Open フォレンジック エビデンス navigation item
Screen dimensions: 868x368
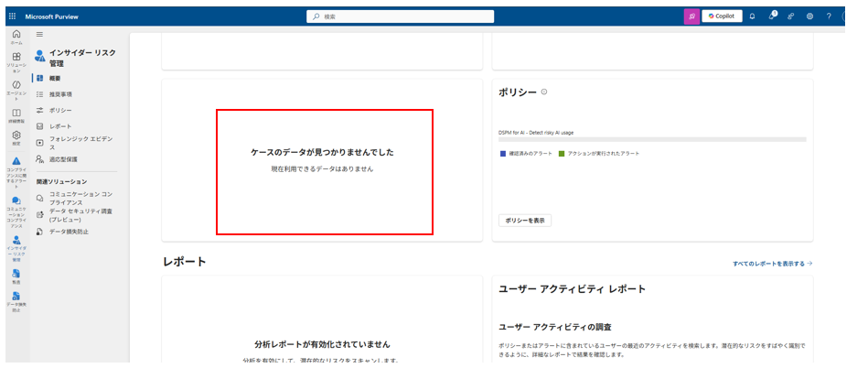[80, 142]
